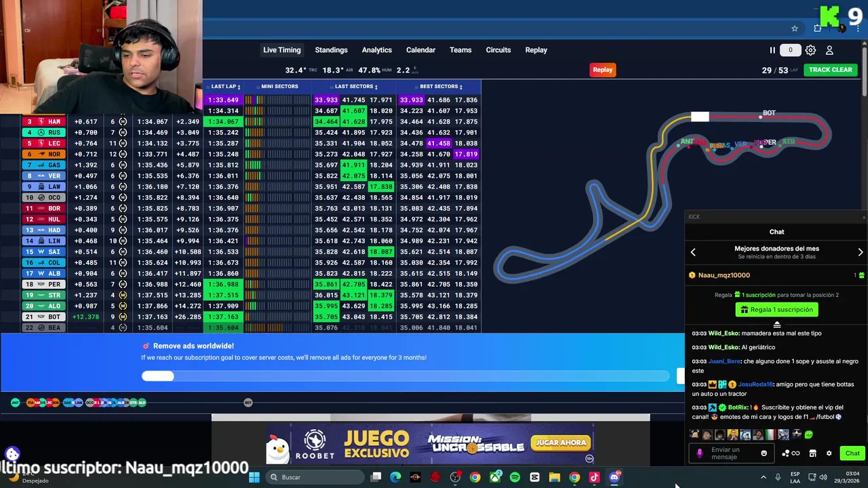Click the TRACK CLEAR status button
The width and height of the screenshot is (868, 488).
pos(830,70)
